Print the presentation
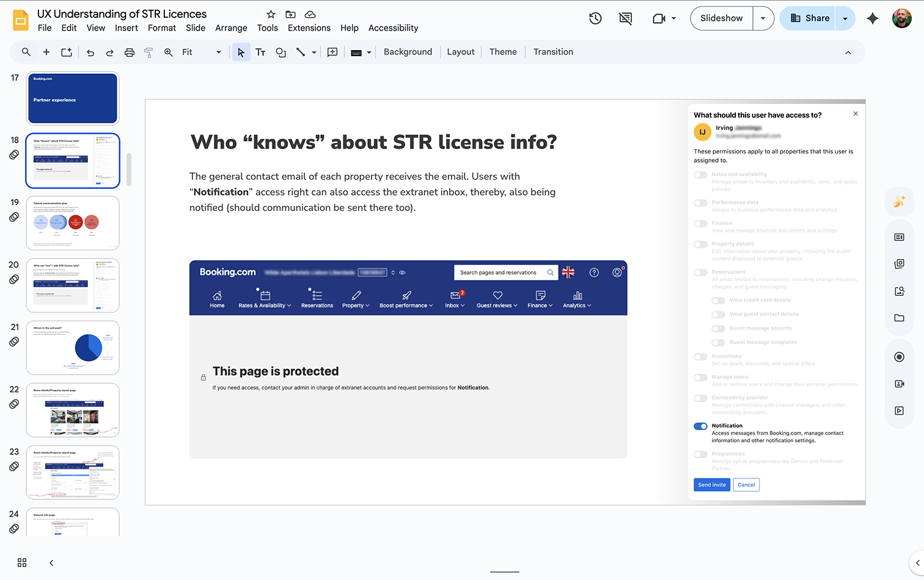924x580 pixels. click(x=129, y=52)
